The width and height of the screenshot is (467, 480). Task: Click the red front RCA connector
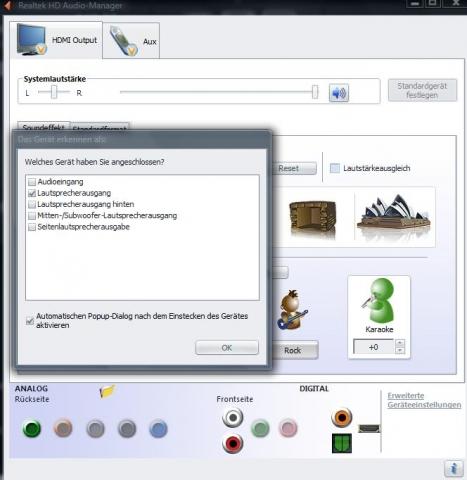233,444
